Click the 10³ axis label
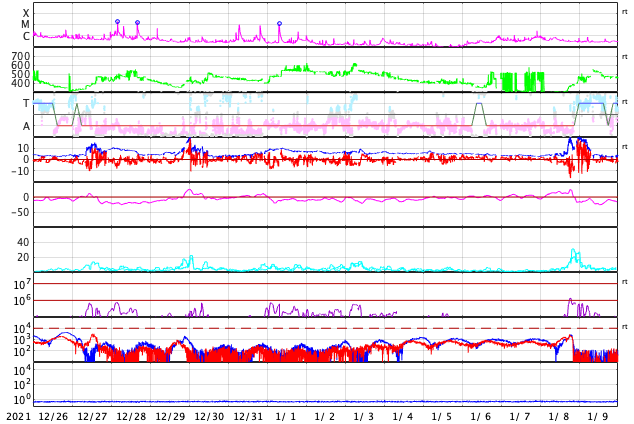This screenshot has width=634, height=424. point(22,340)
